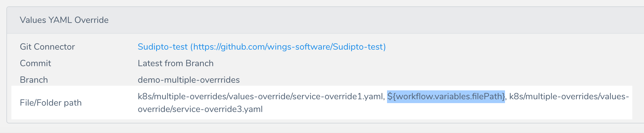Select the Git Connector label
Viewport: 644px width, 133px height.
47,47
